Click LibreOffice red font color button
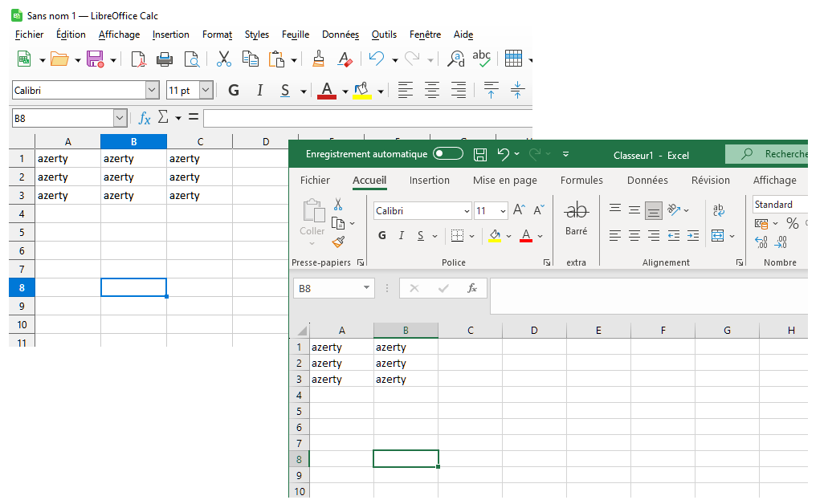This screenshot has height=504, width=824. pyautogui.click(x=327, y=91)
